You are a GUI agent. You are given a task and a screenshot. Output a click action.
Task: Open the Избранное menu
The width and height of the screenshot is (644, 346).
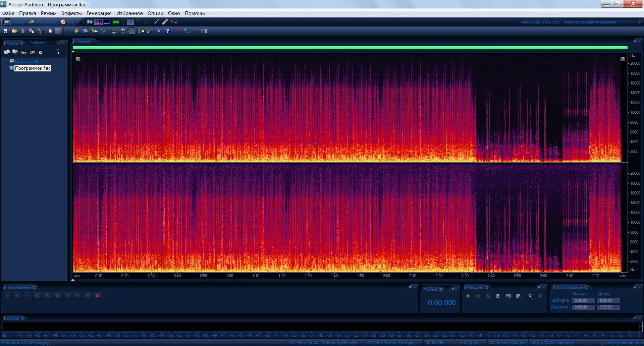(129, 13)
